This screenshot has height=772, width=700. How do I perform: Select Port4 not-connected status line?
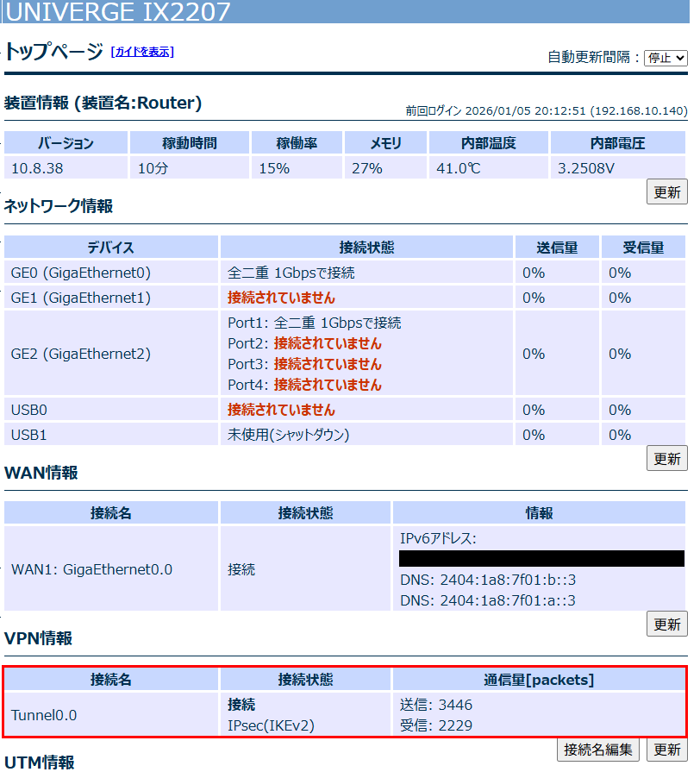304,385
